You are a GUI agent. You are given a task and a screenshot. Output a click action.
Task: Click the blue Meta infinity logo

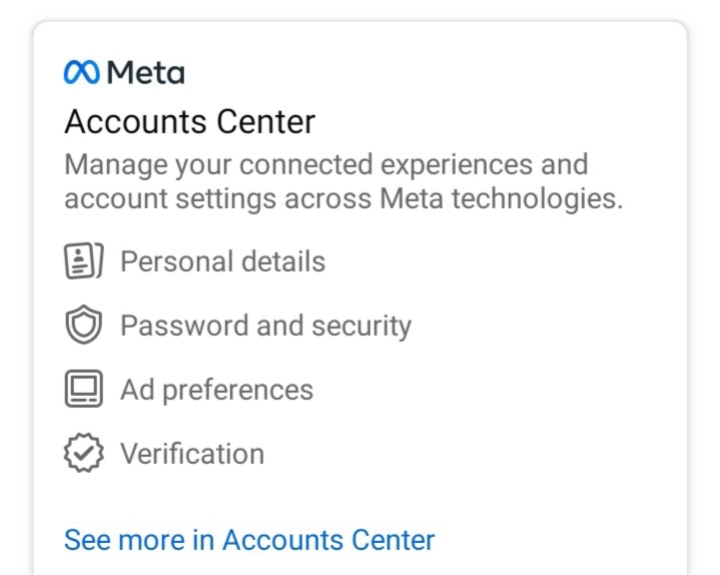pos(81,73)
